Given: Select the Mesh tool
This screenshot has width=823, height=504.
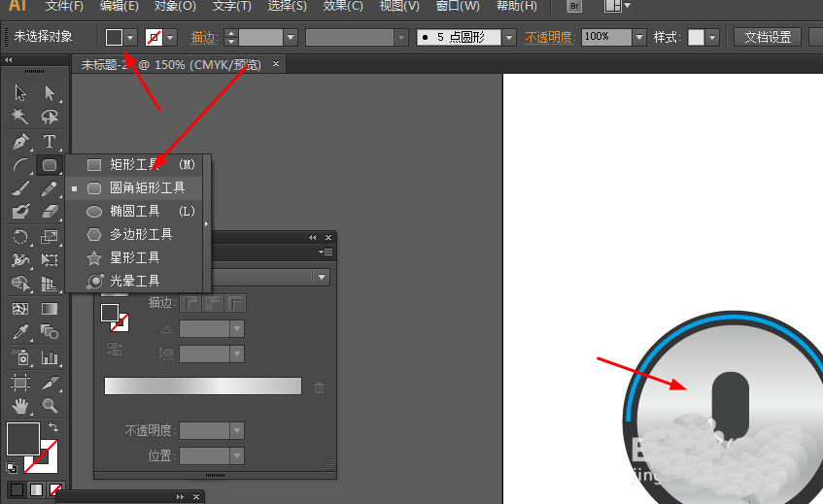Looking at the screenshot, I should 20,309.
